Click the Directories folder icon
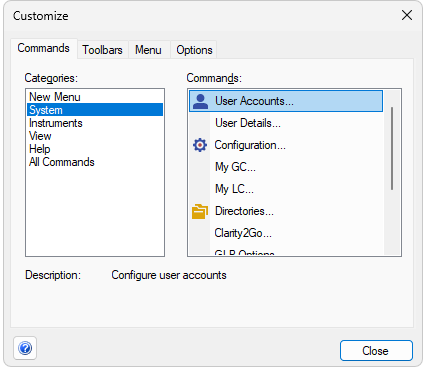The image size is (424, 368). (x=200, y=211)
